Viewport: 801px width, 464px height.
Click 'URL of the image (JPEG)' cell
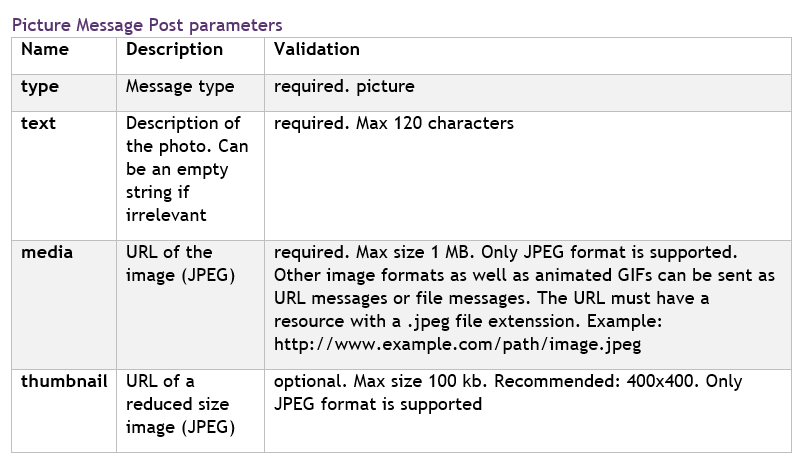point(180,264)
